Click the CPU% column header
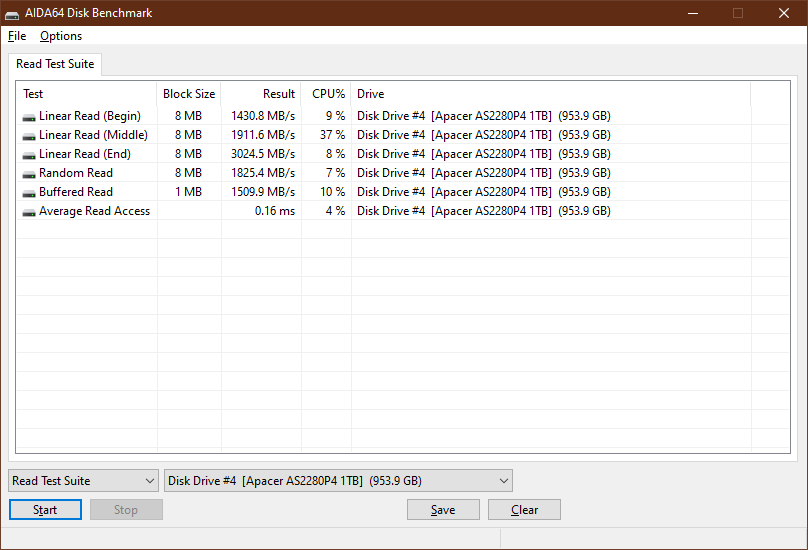This screenshot has height=550, width=808. pyautogui.click(x=326, y=94)
